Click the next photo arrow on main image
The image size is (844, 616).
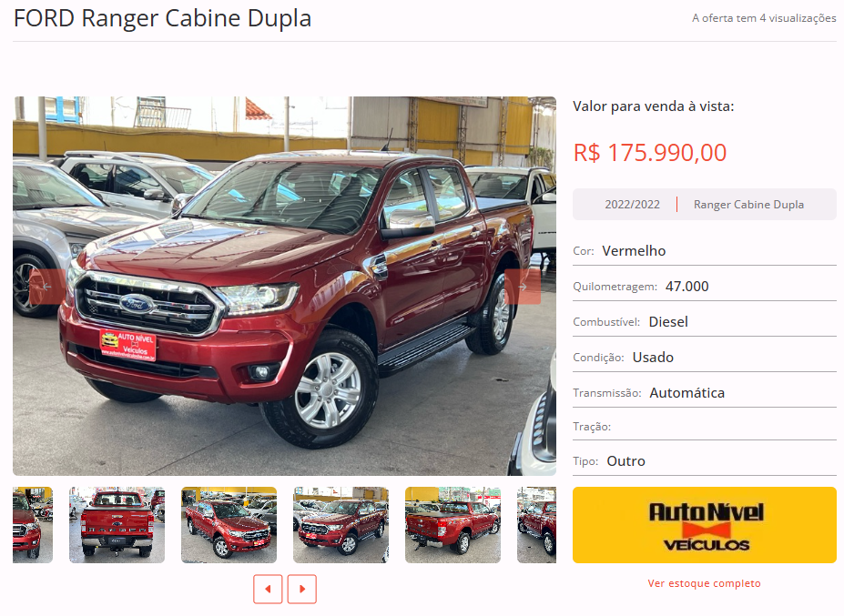[x=522, y=287]
